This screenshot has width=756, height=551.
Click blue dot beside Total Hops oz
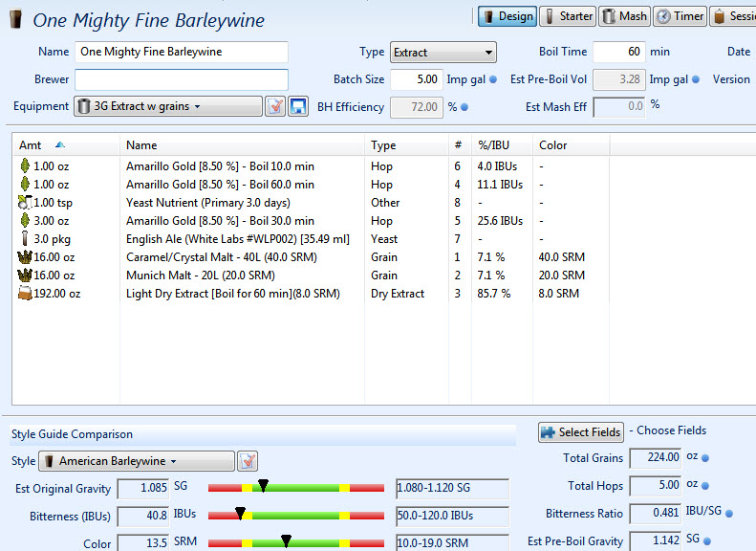[x=705, y=486]
